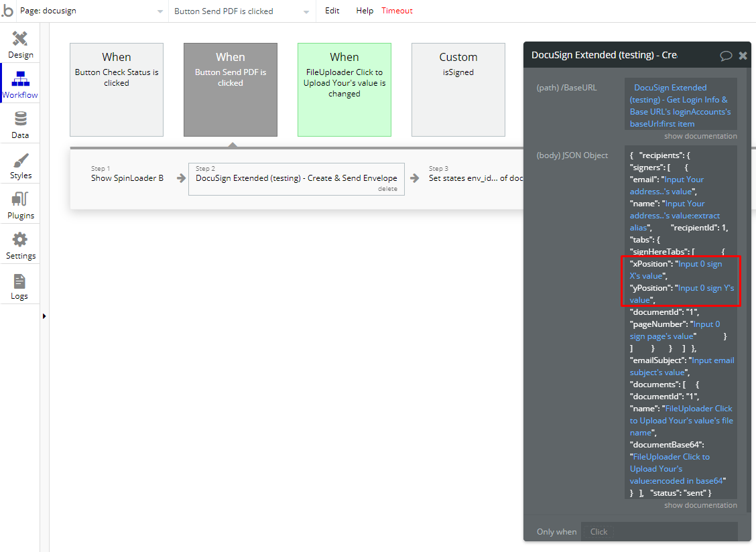
Task: Click the red Timeout text
Action: pyautogui.click(x=397, y=11)
